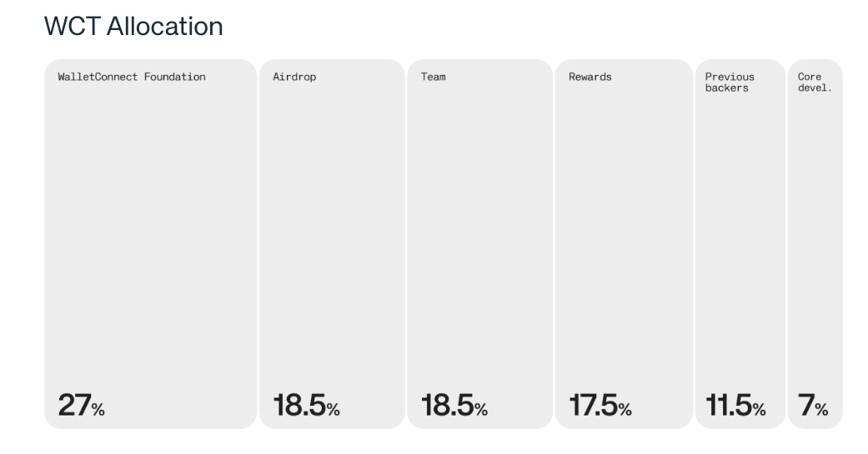Screen dimensions: 868x454
Task: Select the Airdrop allocation card
Action: 332,244
